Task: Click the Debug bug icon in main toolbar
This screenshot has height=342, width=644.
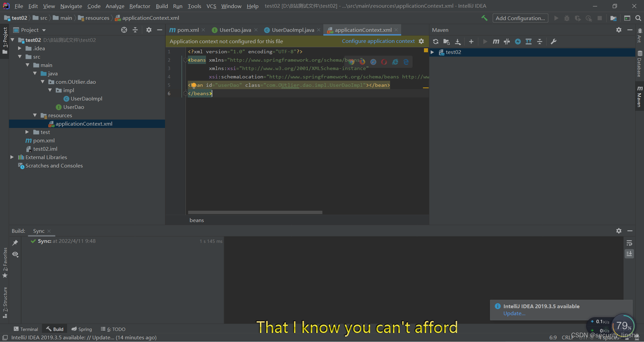Action: tap(567, 18)
